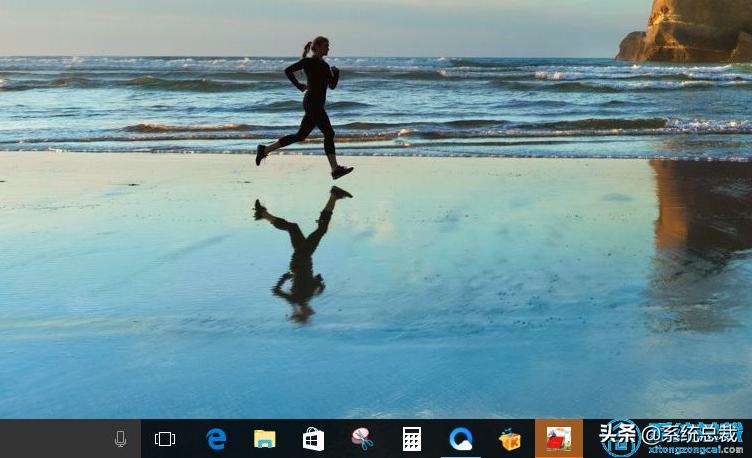Open File Explorer from the taskbar
Image resolution: width=752 pixels, height=458 pixels.
tap(265, 439)
